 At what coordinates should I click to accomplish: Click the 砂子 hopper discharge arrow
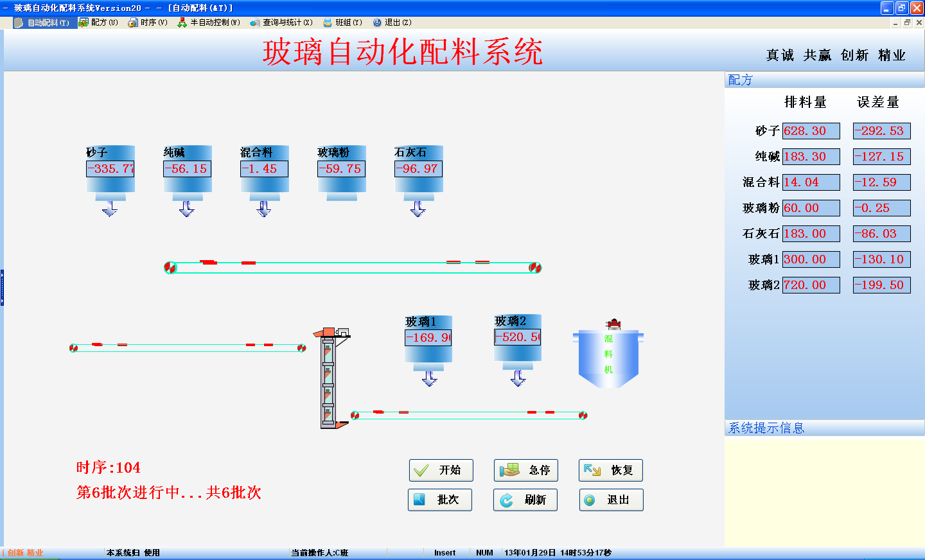[x=110, y=209]
